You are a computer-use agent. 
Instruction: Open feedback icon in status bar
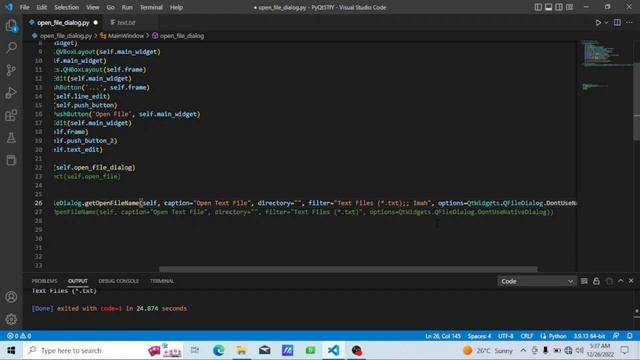tap(616, 336)
